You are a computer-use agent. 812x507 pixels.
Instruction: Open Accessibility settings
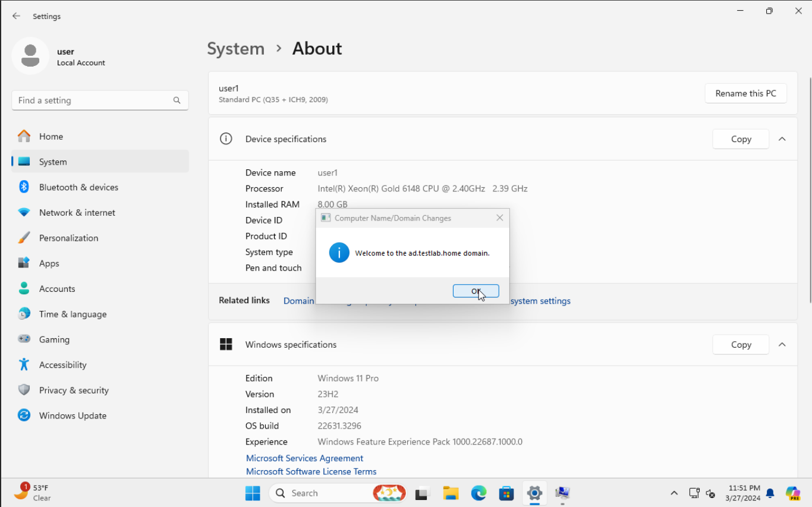[100, 365]
